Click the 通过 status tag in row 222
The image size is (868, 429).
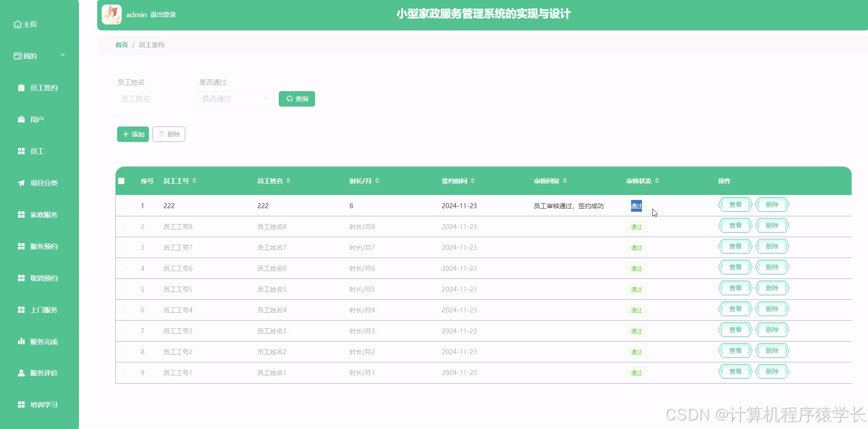pyautogui.click(x=636, y=206)
